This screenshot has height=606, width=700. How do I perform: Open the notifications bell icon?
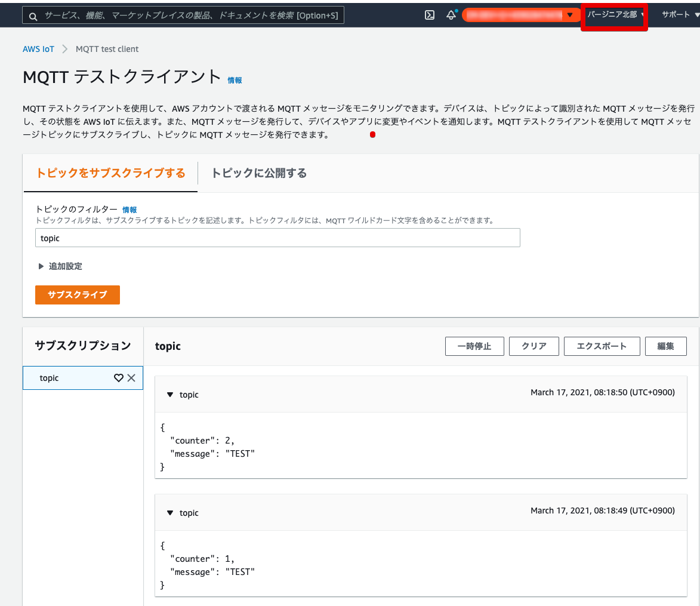451,15
